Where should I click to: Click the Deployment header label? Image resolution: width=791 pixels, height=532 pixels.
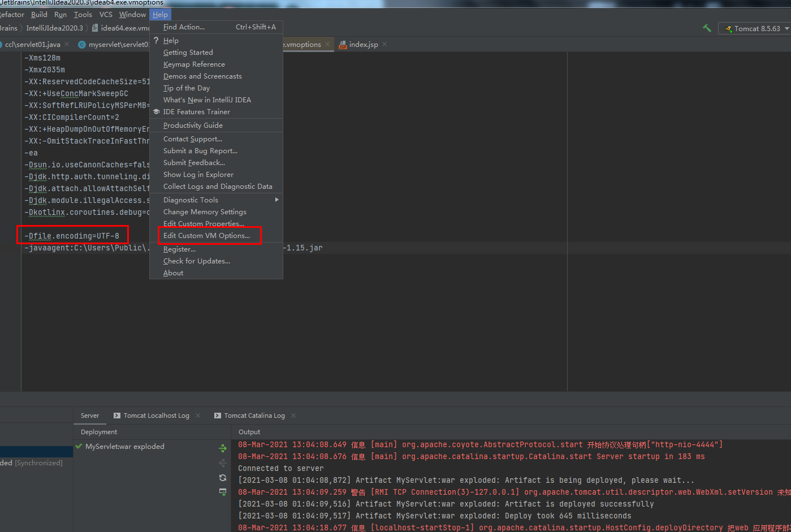[99, 431]
